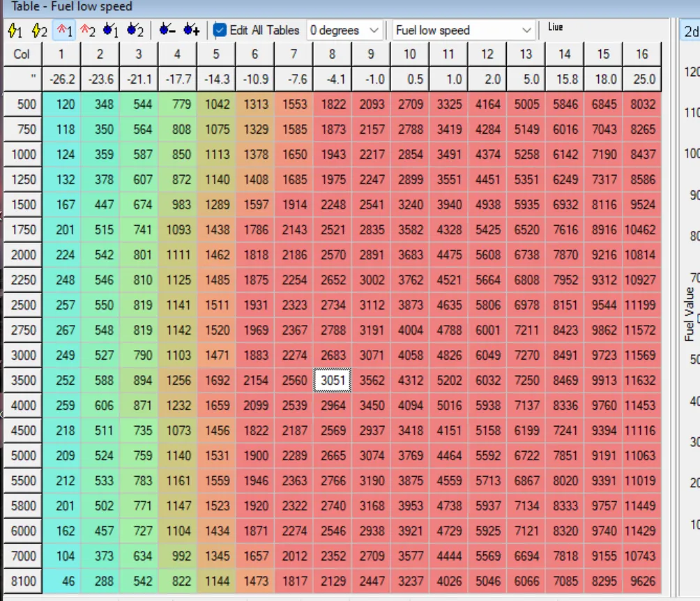Click the -26.2 load header cell

click(61, 79)
